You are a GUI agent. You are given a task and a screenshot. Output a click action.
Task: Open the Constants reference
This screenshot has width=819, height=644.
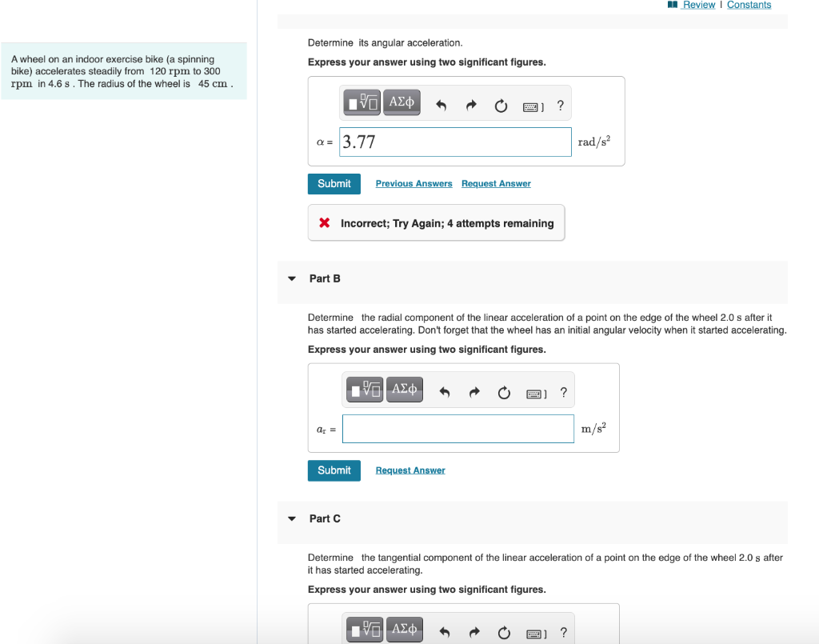(749, 5)
